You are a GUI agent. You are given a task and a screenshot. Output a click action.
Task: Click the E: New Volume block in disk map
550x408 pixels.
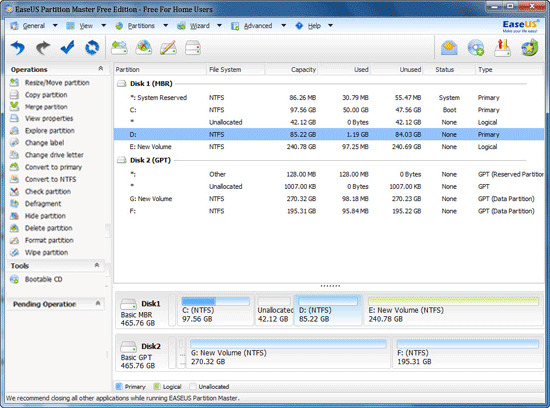click(x=453, y=310)
